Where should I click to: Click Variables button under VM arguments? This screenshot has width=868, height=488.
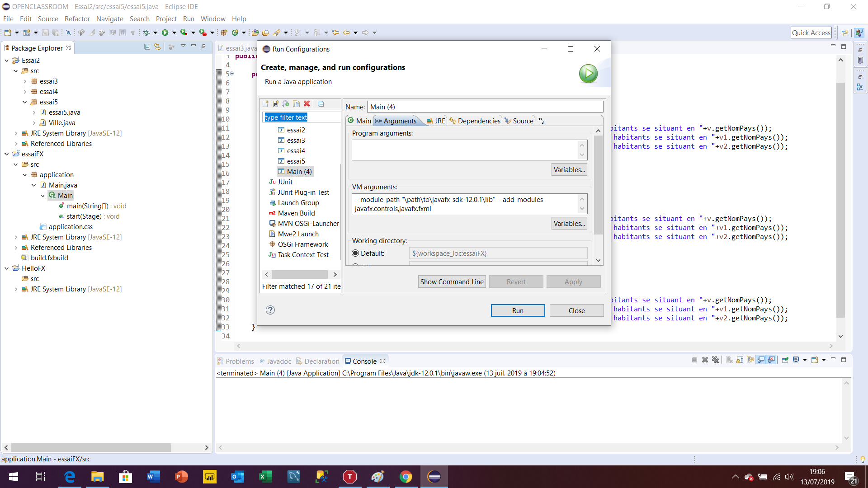(x=569, y=224)
